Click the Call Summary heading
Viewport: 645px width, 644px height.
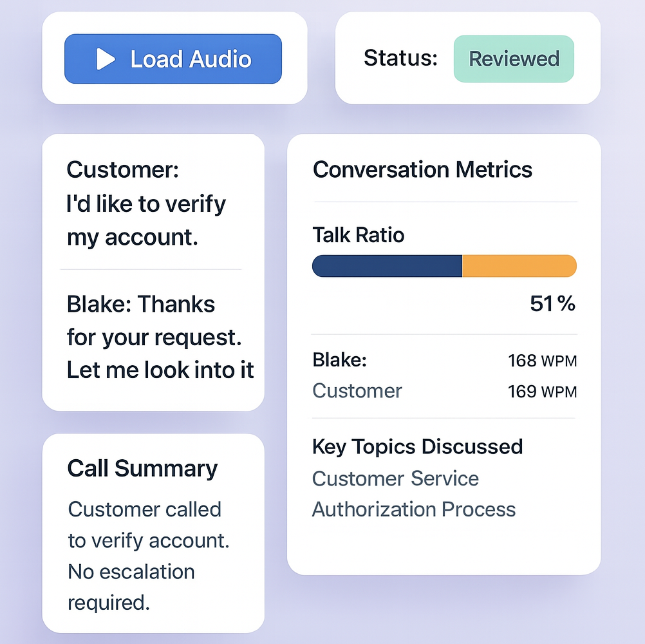click(142, 468)
